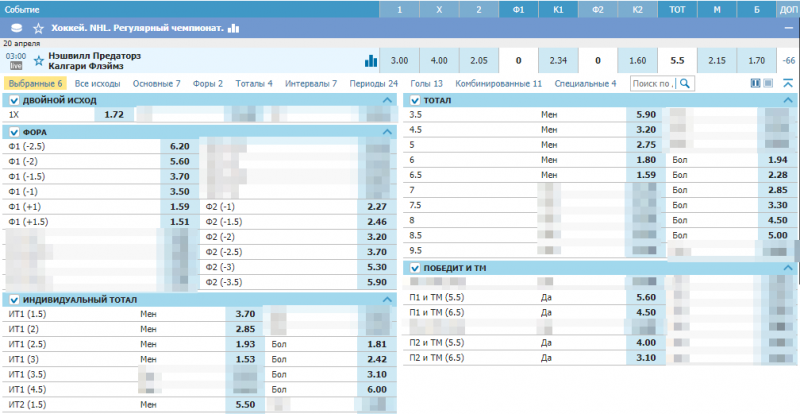Add Nashville–Calgary match to favorites
The image size is (800, 414).
coord(38,60)
